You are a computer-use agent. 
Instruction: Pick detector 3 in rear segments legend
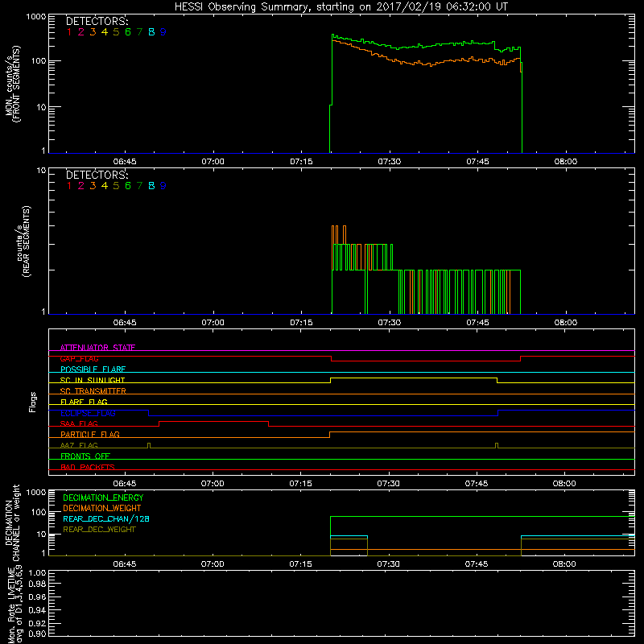click(x=93, y=186)
